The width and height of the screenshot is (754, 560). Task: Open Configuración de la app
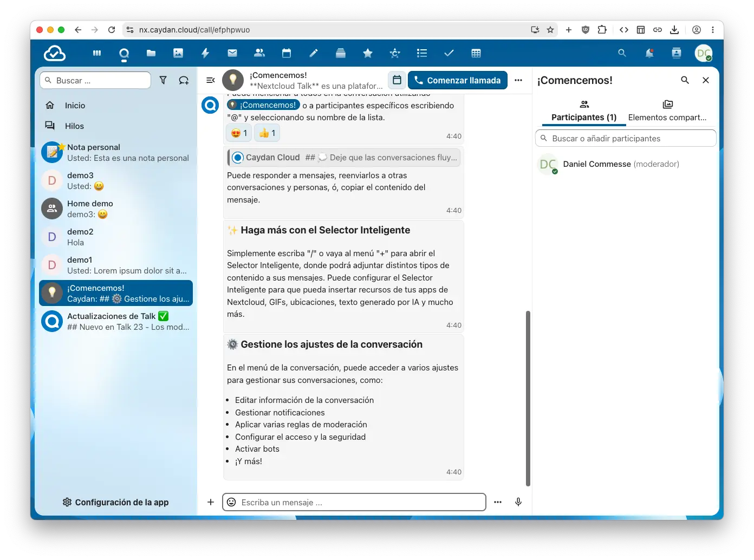pyautogui.click(x=116, y=502)
